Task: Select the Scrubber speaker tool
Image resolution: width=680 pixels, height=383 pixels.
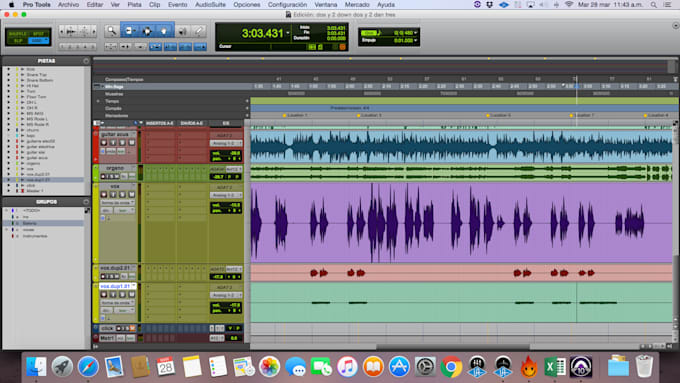Action: coord(183,31)
